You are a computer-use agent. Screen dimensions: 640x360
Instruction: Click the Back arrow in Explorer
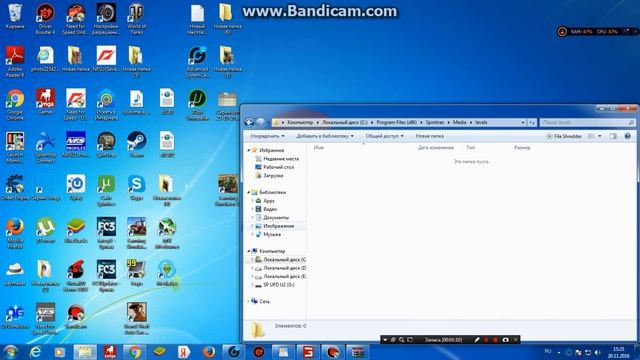(x=249, y=122)
